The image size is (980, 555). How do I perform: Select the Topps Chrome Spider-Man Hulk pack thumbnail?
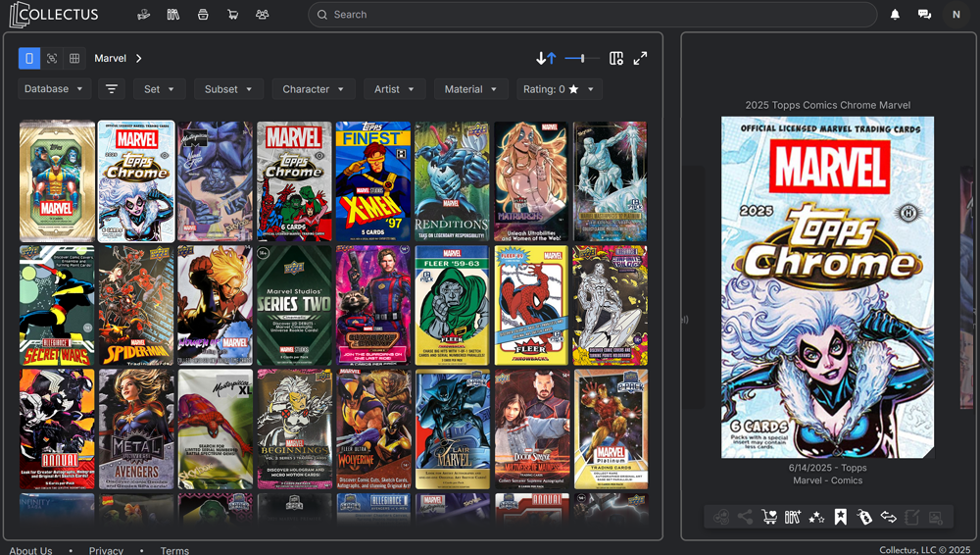point(294,181)
